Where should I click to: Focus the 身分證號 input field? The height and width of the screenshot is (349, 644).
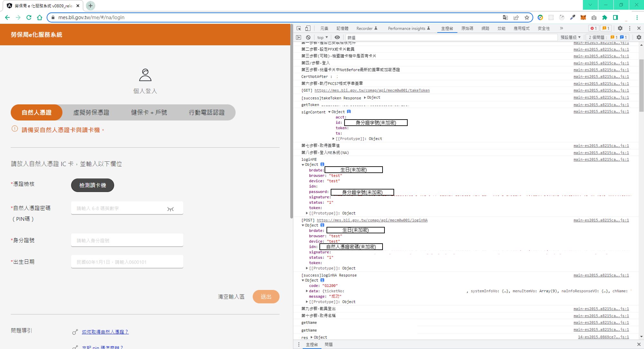point(127,240)
